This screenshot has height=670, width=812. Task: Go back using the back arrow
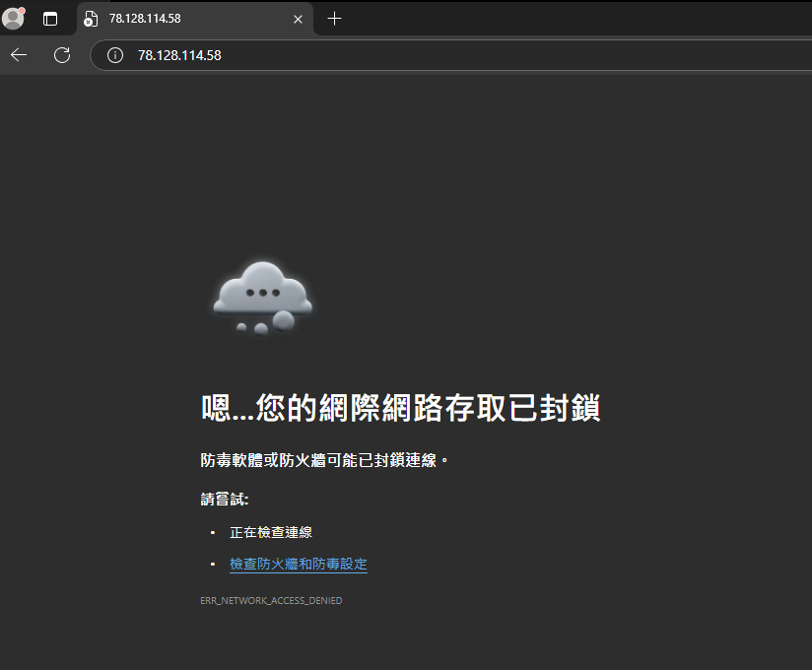pos(19,55)
